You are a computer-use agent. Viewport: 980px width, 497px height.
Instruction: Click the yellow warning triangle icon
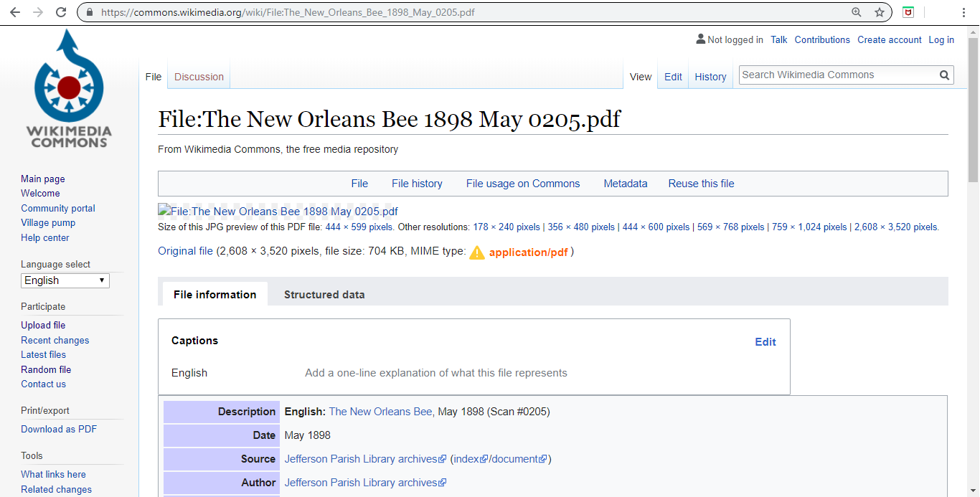coord(477,252)
